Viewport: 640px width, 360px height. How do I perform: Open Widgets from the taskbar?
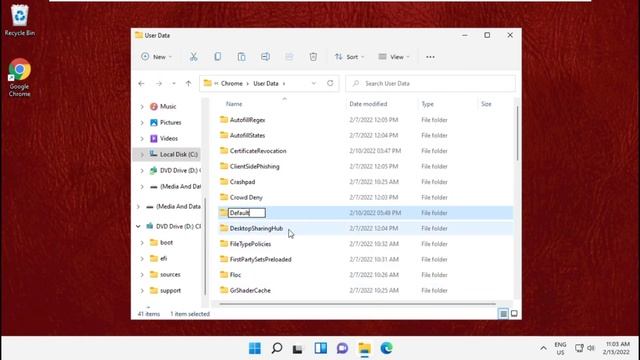320,348
